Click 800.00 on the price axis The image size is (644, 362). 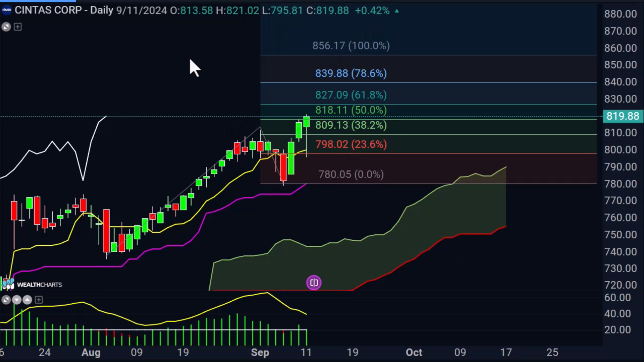tap(621, 150)
